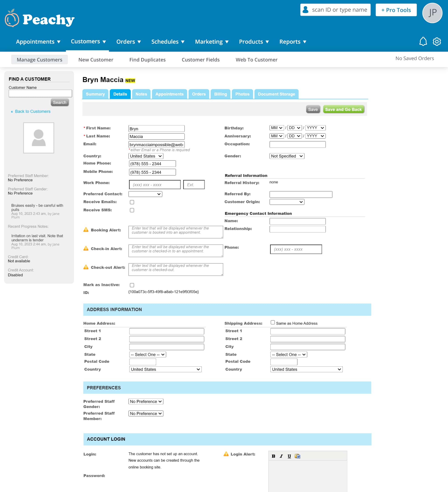Open the settings gear icon
Image resolution: width=448 pixels, height=492 pixels.
point(437,42)
